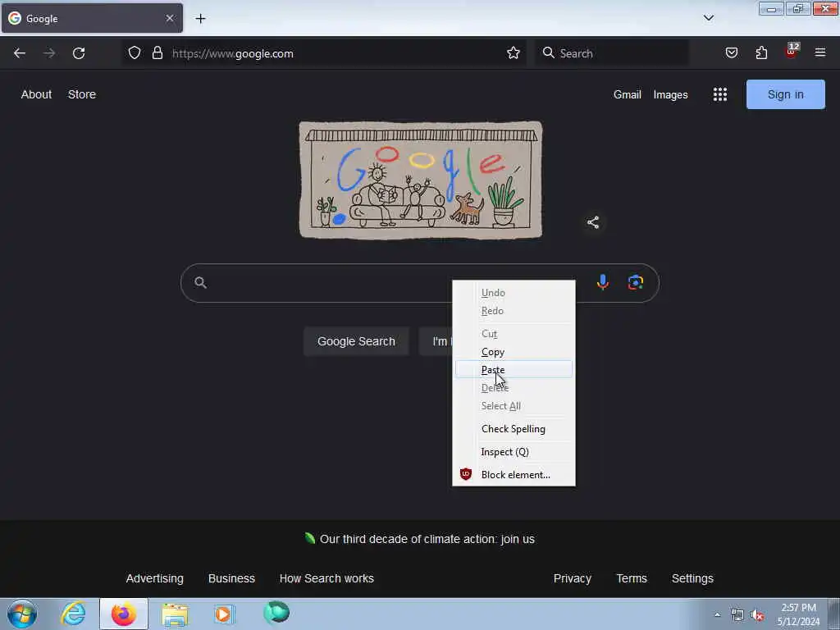Open the Business footer link
This screenshot has height=630, width=840.
click(231, 578)
